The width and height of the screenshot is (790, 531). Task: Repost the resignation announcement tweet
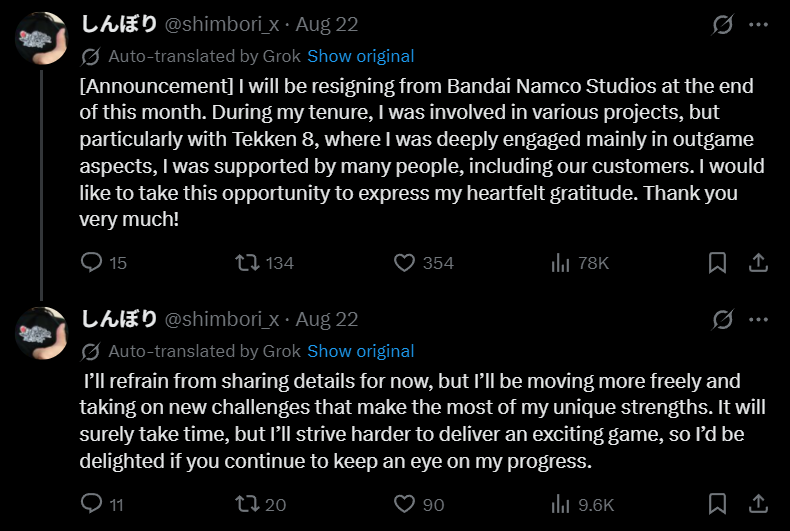coord(246,263)
